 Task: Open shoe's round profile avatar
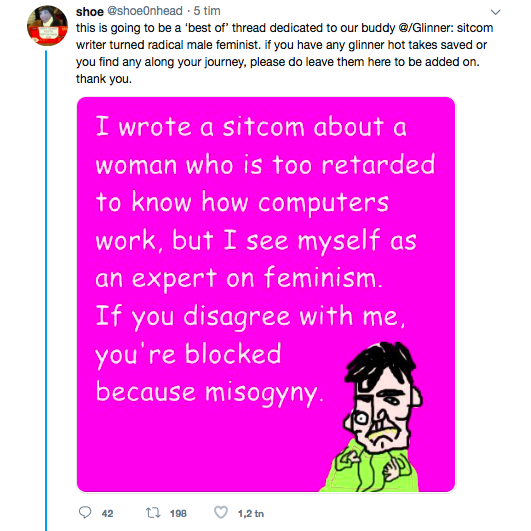47,25
